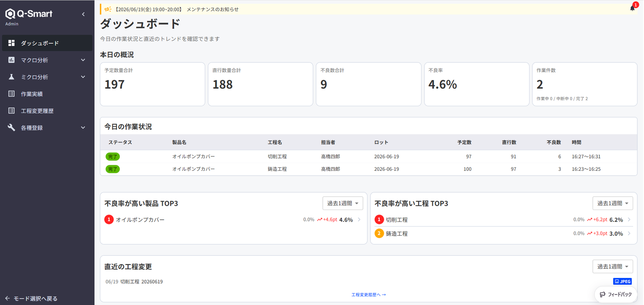Viewport: 644px width, 305px height.
Task: Click the 製品名 column header
Action: [x=179, y=142]
